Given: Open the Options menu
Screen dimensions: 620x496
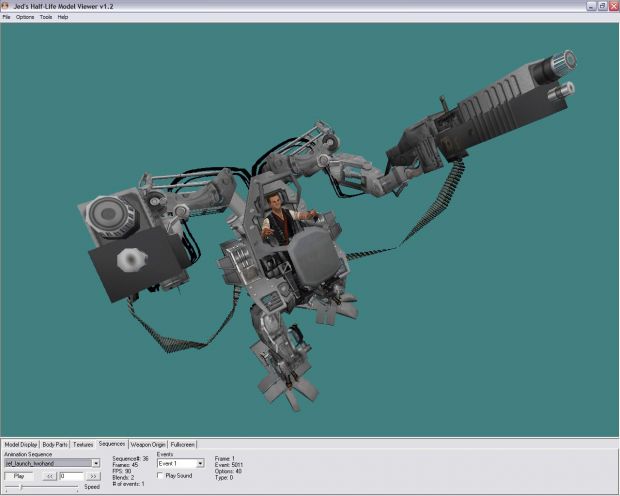Looking at the screenshot, I should [x=25, y=17].
